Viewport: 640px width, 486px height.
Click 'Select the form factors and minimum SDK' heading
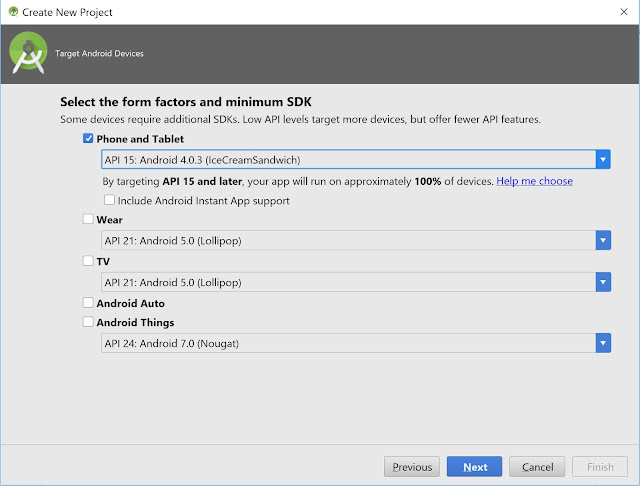tap(186, 102)
